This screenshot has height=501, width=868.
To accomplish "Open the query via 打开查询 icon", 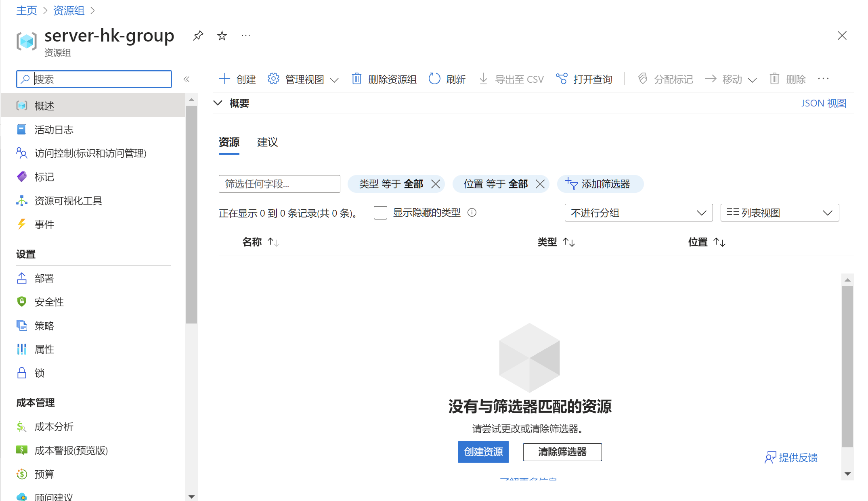I will [562, 79].
